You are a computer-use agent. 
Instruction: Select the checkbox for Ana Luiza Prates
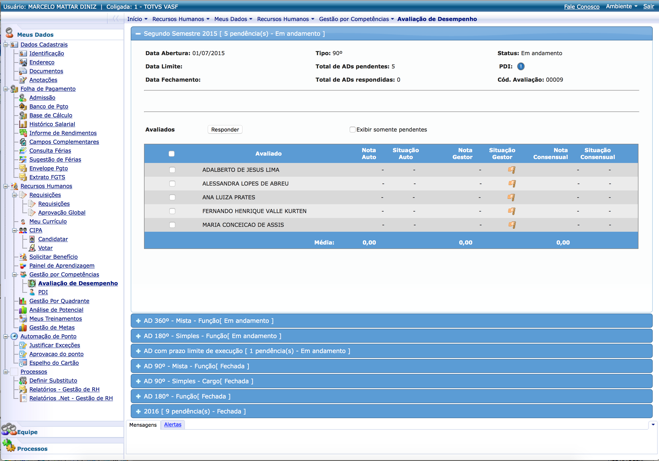pyautogui.click(x=172, y=197)
